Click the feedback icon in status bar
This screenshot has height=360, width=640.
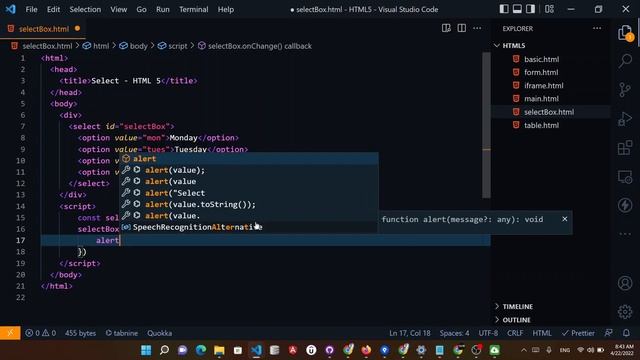coord(609,333)
